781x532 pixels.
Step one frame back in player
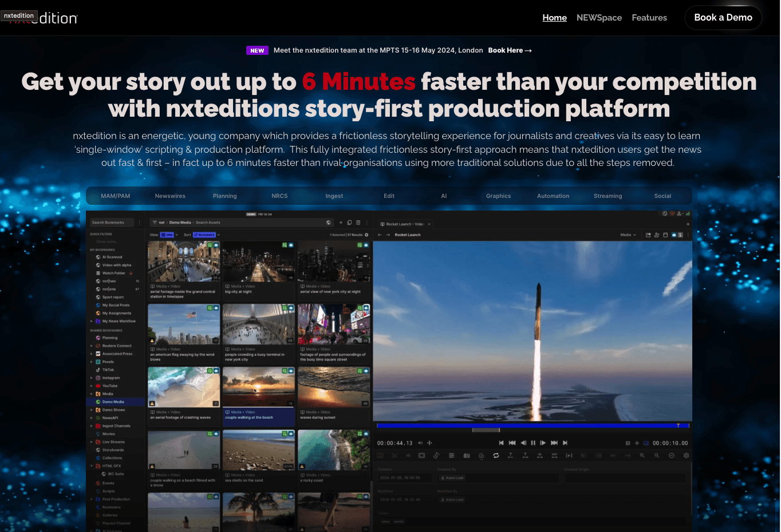523,443
